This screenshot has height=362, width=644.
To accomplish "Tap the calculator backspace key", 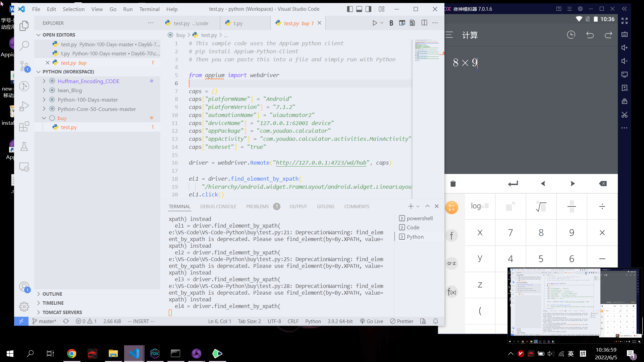I will coord(603,183).
